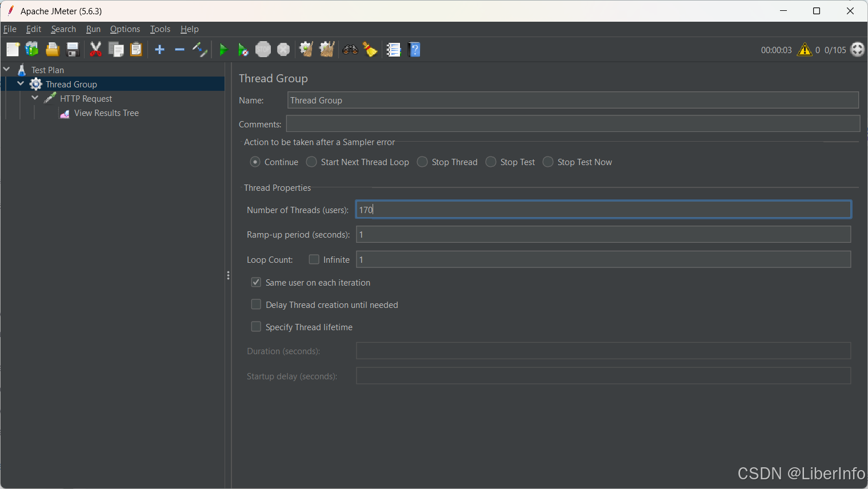
Task: Collapse the Thread Group tree node
Action: (21, 84)
